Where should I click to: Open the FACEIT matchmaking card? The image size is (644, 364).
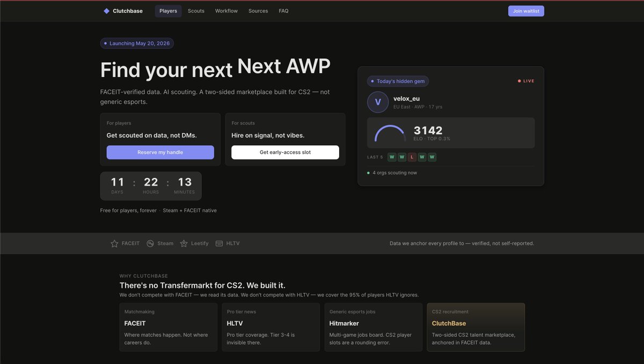point(169,327)
